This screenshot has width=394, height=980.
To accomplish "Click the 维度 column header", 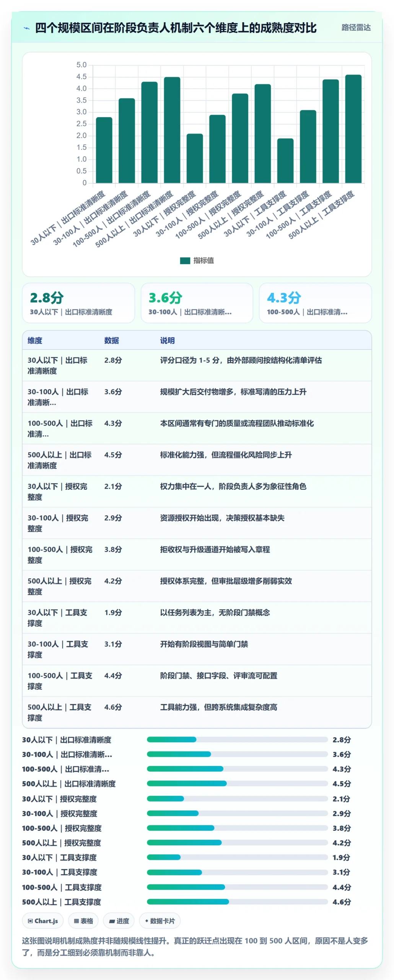I will coord(35,340).
